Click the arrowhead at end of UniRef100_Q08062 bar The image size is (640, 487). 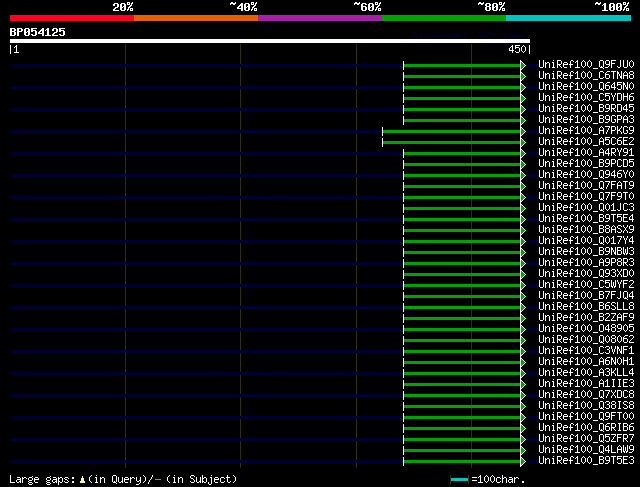523,341
